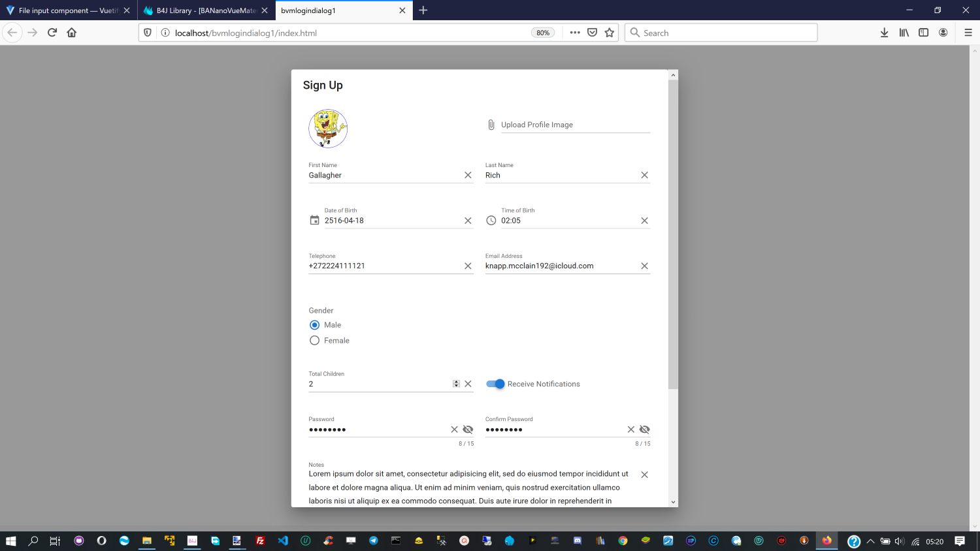Go to the browser home page
This screenshot has width=980, height=551.
(x=72, y=33)
